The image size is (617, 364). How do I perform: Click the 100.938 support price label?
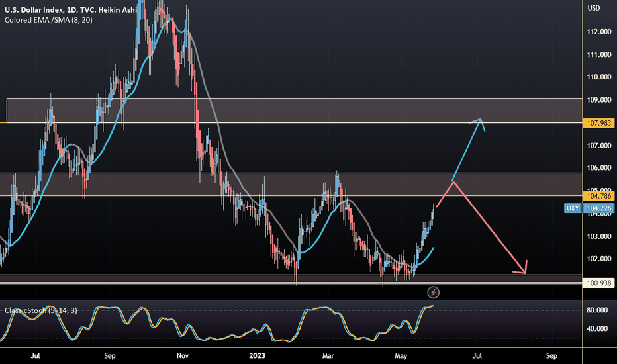click(599, 283)
